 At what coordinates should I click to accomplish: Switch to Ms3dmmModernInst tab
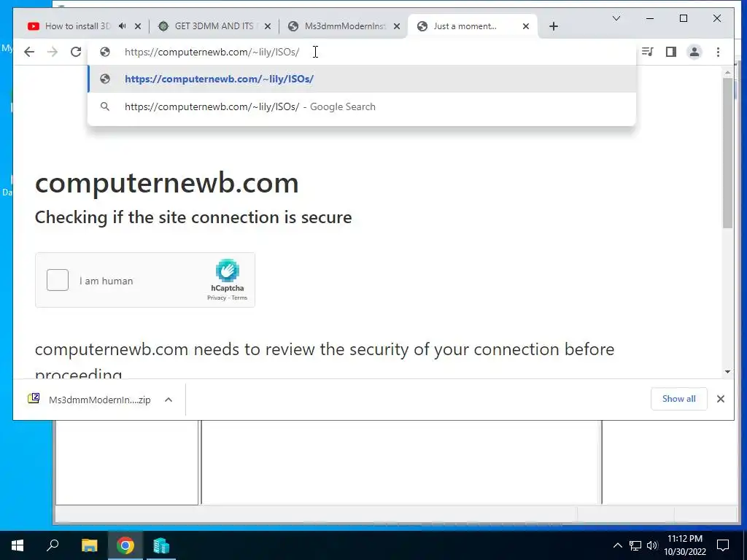pos(344,26)
